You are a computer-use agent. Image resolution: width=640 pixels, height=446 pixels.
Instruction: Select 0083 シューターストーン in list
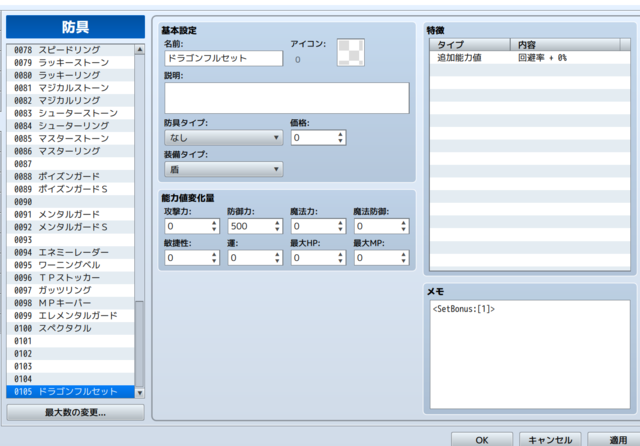pyautogui.click(x=70, y=113)
